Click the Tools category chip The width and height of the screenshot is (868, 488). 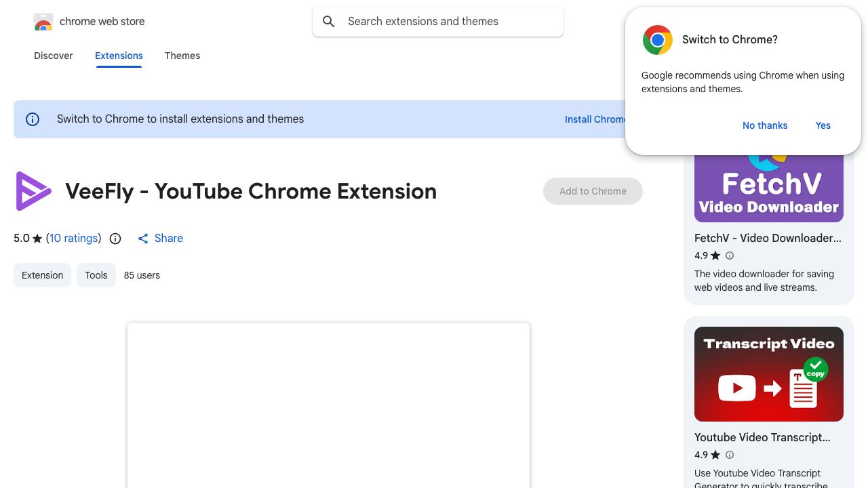(96, 275)
